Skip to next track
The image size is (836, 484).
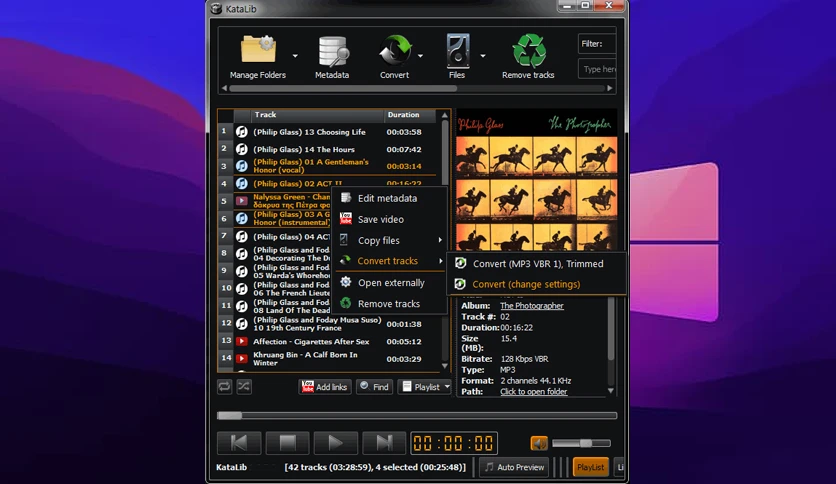click(384, 443)
